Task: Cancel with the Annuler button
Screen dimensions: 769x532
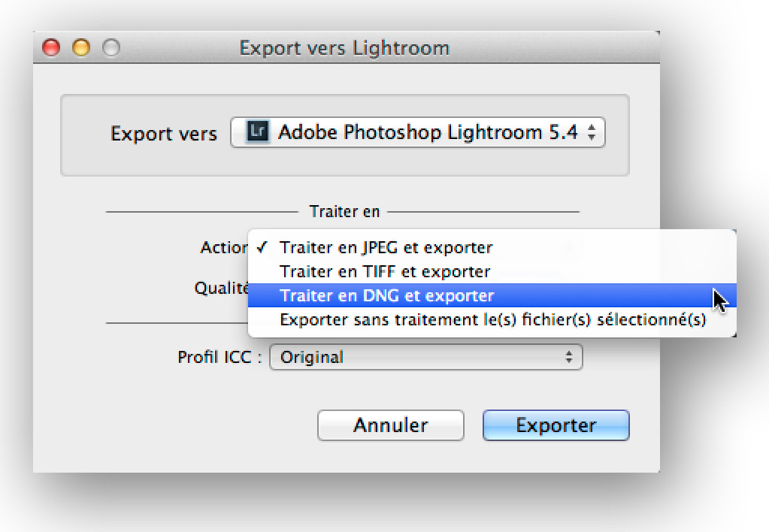Action: tap(390, 425)
